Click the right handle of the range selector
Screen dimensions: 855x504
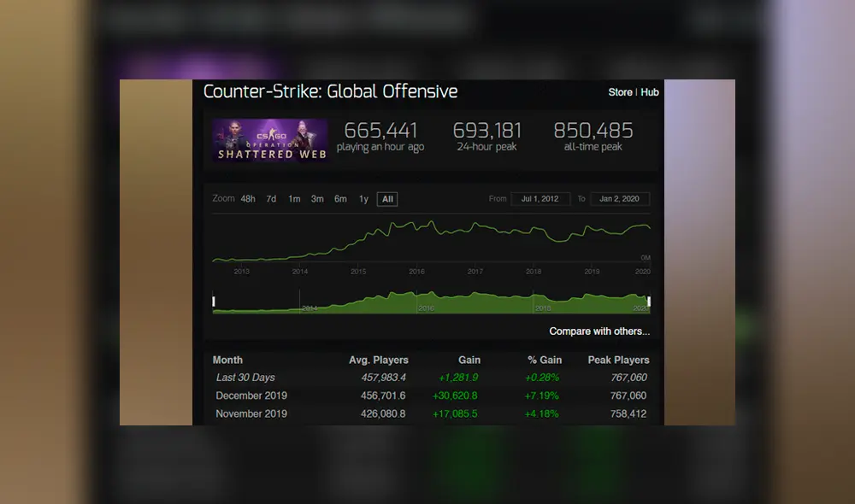(649, 301)
